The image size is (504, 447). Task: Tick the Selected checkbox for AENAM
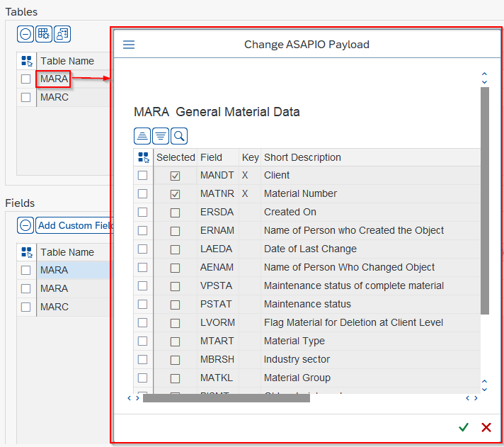(175, 268)
